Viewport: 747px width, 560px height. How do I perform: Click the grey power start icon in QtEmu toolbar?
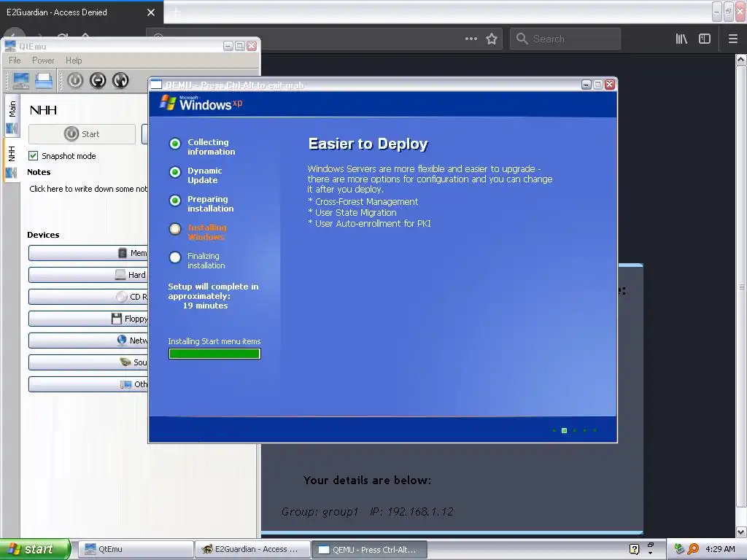tap(75, 80)
